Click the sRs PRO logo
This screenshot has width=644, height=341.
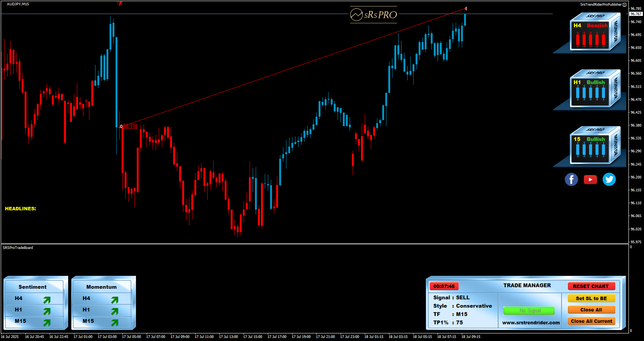click(374, 15)
